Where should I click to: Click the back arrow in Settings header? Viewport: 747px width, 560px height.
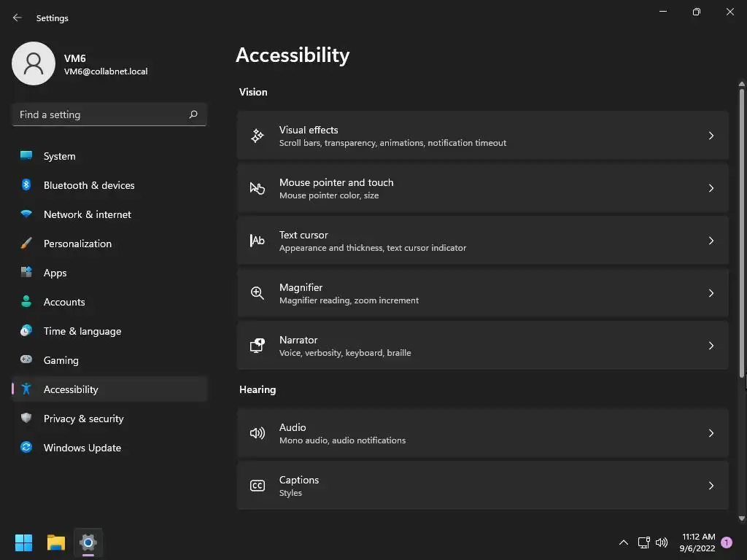pos(18,17)
